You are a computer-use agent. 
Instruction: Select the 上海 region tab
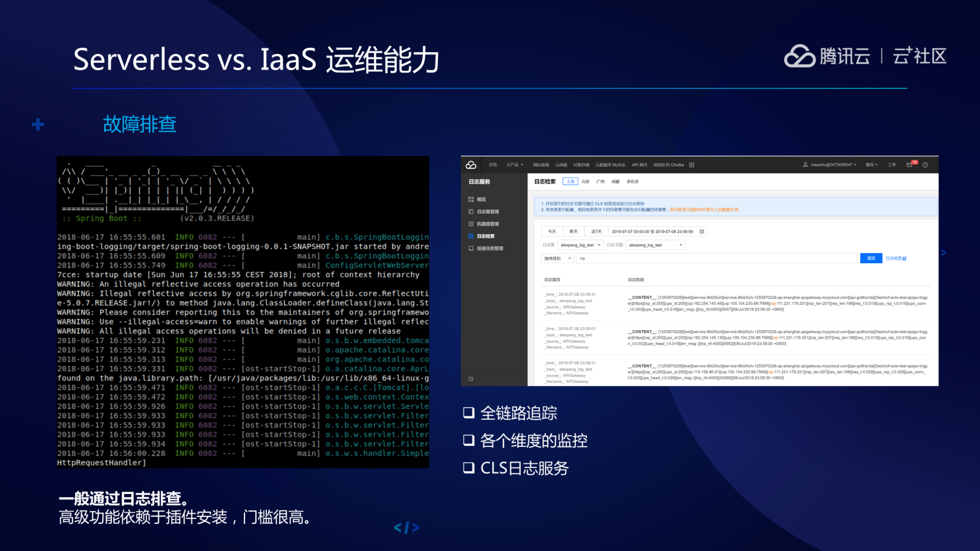[x=570, y=181]
